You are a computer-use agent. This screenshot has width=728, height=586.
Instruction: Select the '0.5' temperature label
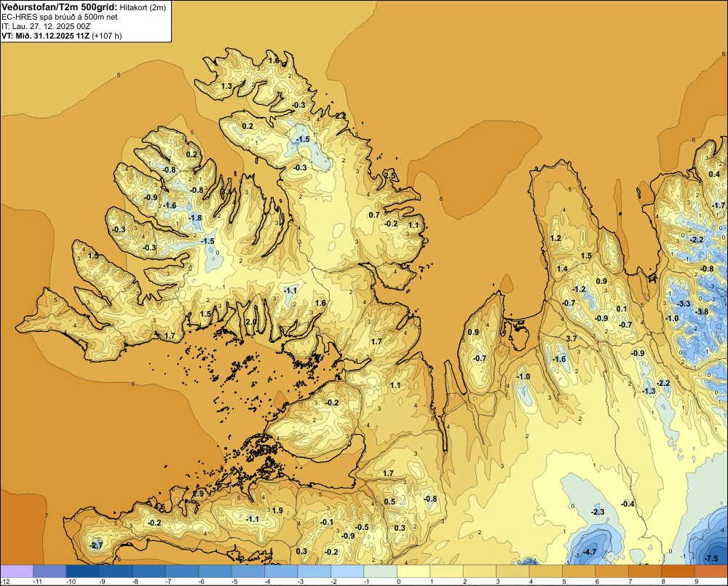(x=389, y=502)
